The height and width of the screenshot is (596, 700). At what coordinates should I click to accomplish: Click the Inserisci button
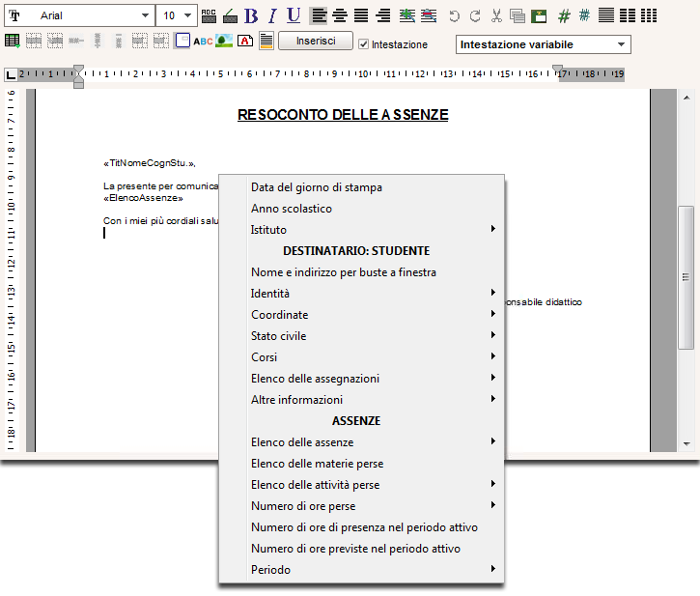(316, 41)
